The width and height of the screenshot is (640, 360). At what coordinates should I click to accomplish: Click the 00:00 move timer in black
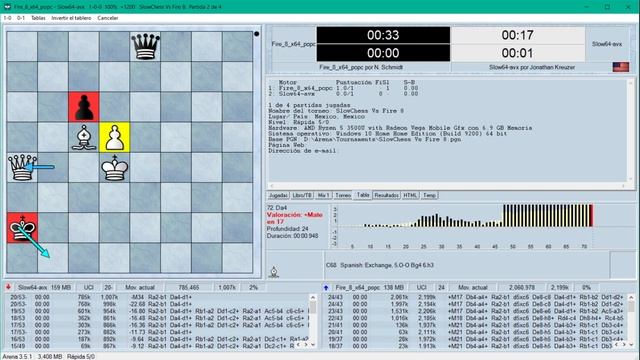(383, 53)
